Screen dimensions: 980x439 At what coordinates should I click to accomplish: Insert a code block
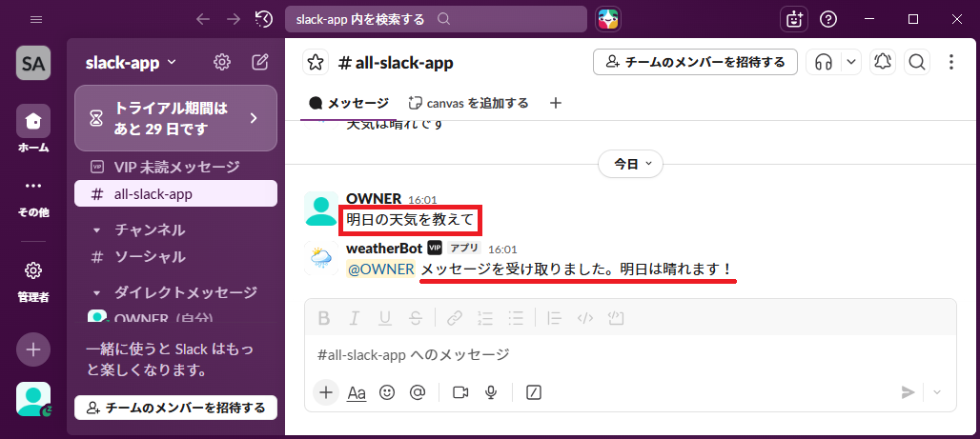(x=616, y=318)
